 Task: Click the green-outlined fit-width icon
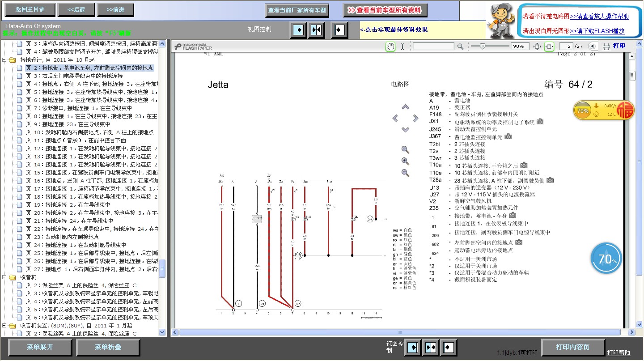[x=549, y=46]
